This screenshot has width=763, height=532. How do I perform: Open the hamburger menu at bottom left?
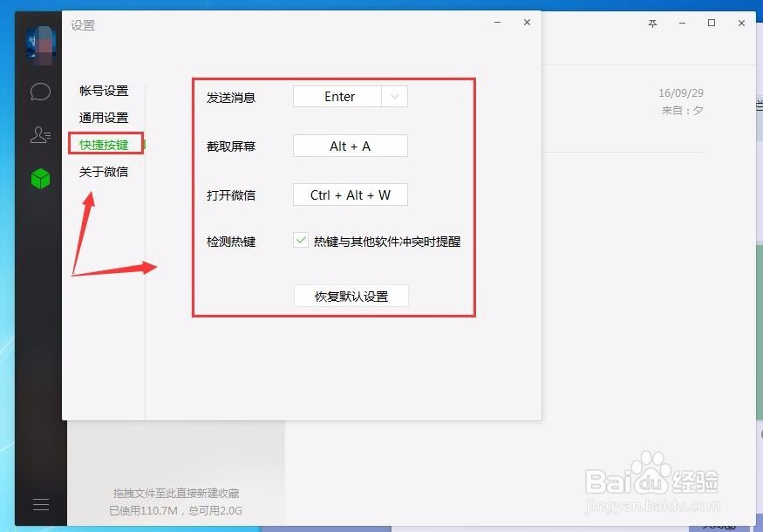(x=40, y=503)
